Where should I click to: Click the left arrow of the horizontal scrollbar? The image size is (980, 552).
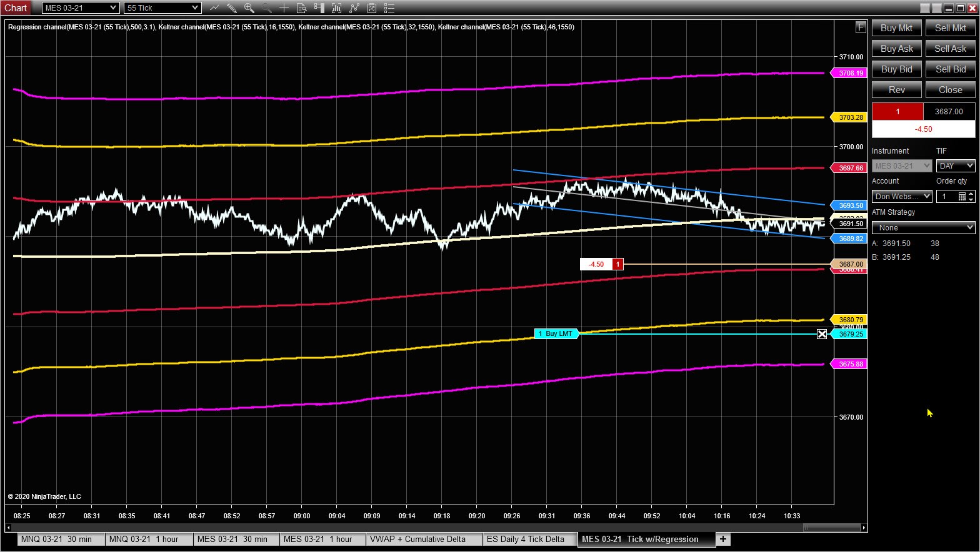(x=9, y=528)
